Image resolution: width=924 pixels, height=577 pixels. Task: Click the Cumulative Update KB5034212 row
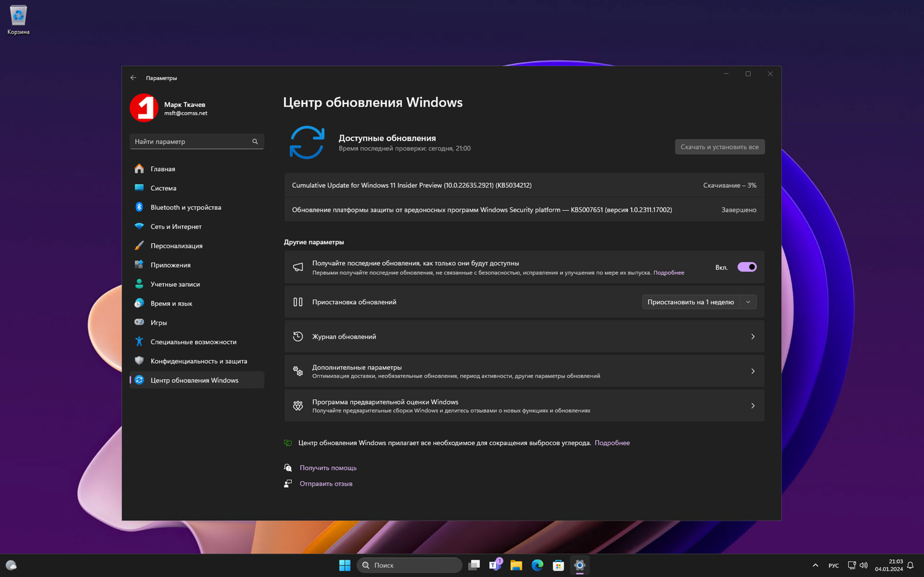524,185
